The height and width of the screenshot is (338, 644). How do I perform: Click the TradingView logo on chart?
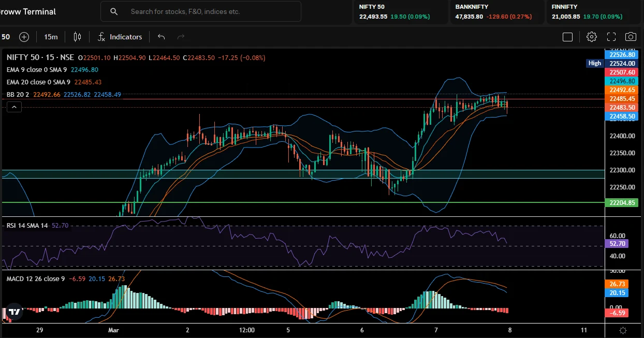tap(13, 311)
